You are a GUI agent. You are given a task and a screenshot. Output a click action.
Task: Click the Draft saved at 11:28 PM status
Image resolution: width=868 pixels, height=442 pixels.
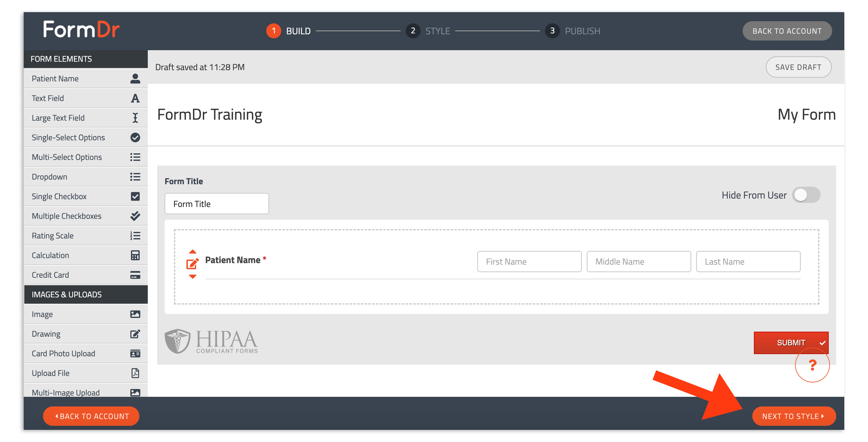point(200,67)
